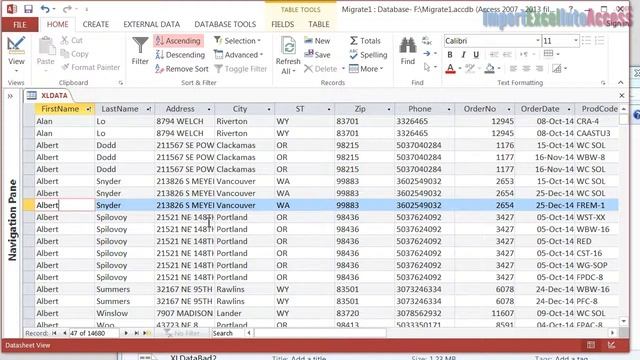Open the Clipboard group dialog launcher
Viewport: 640px width, 360px height.
121,83
